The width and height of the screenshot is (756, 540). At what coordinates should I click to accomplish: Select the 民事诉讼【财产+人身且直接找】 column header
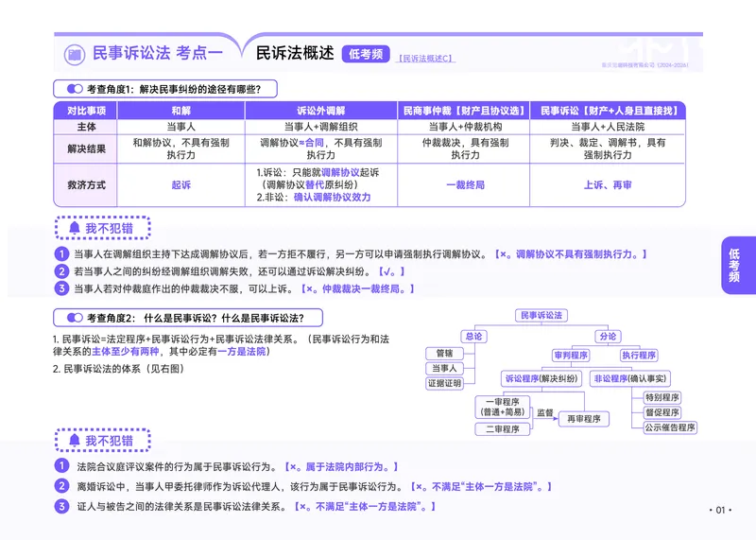(608, 111)
